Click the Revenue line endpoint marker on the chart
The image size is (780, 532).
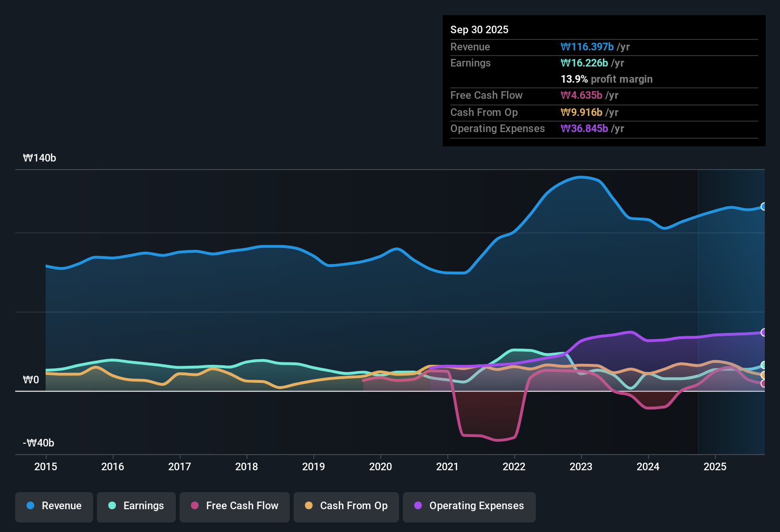764,207
